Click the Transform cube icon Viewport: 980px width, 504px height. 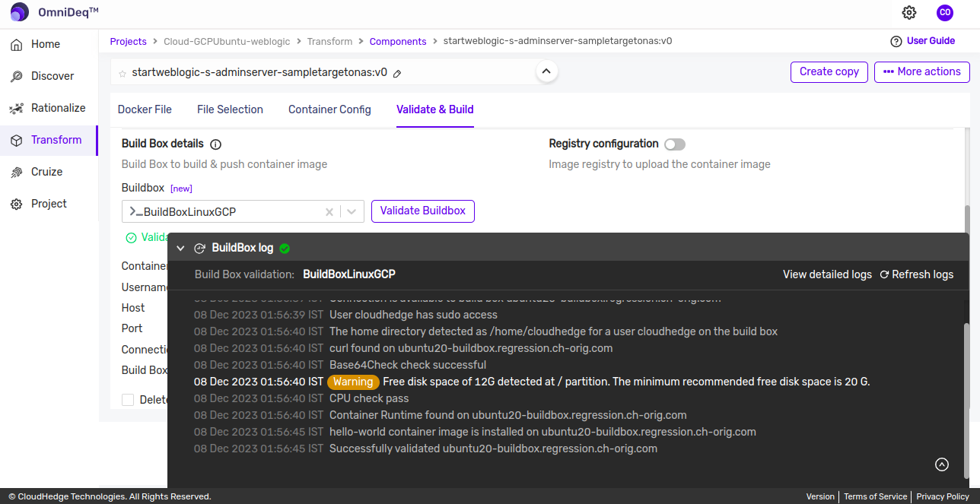(x=16, y=141)
